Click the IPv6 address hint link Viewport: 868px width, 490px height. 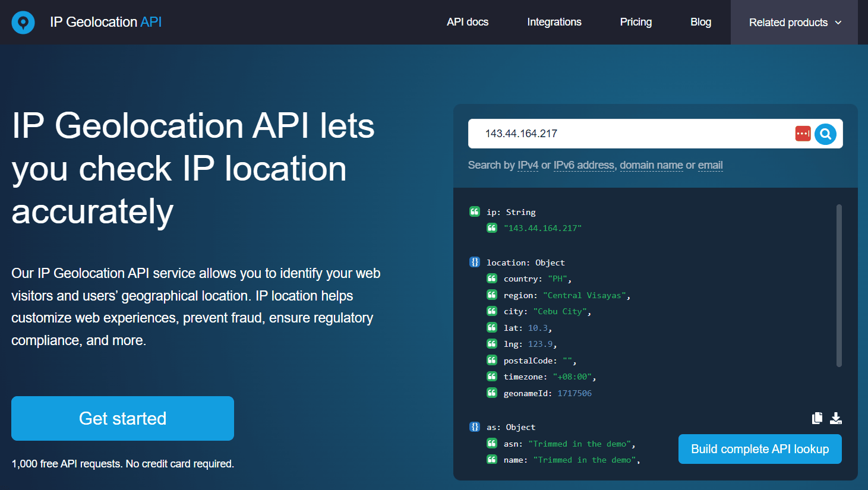583,165
